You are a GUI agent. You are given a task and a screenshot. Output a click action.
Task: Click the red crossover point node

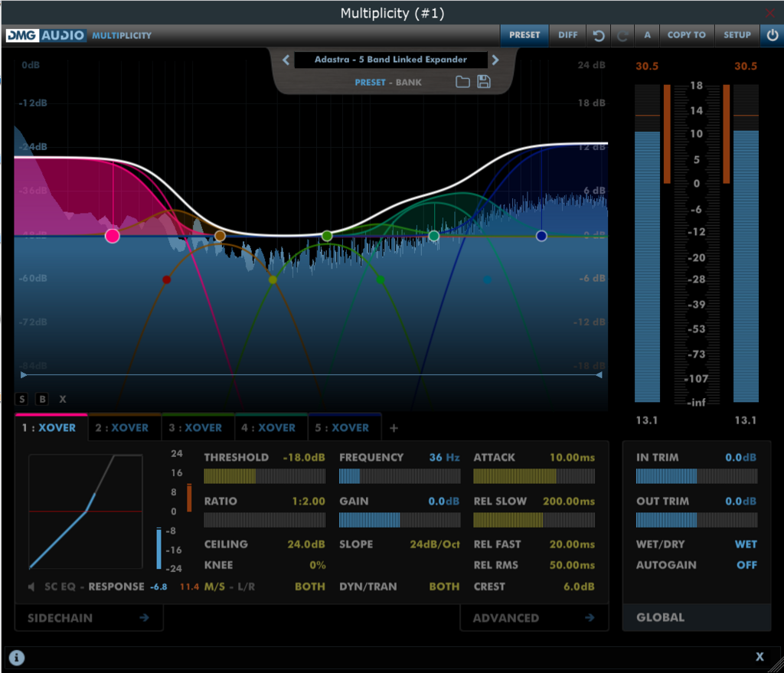click(166, 279)
